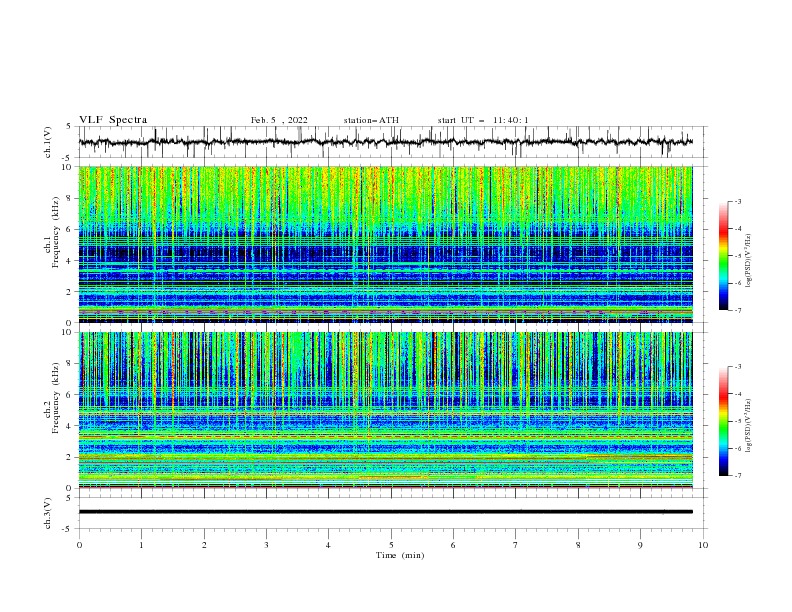Click time axis tick label '0'
The width and height of the screenshot is (792, 612).
79,545
